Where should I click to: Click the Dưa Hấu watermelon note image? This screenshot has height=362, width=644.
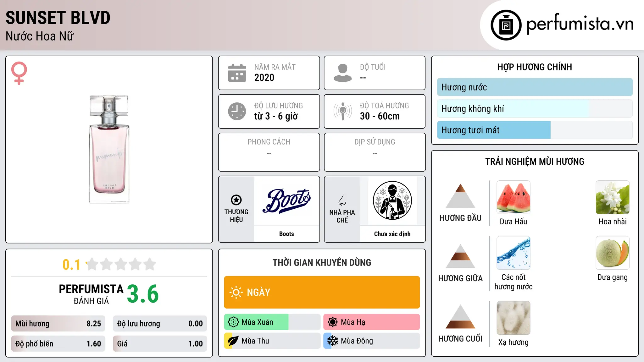[x=514, y=197]
